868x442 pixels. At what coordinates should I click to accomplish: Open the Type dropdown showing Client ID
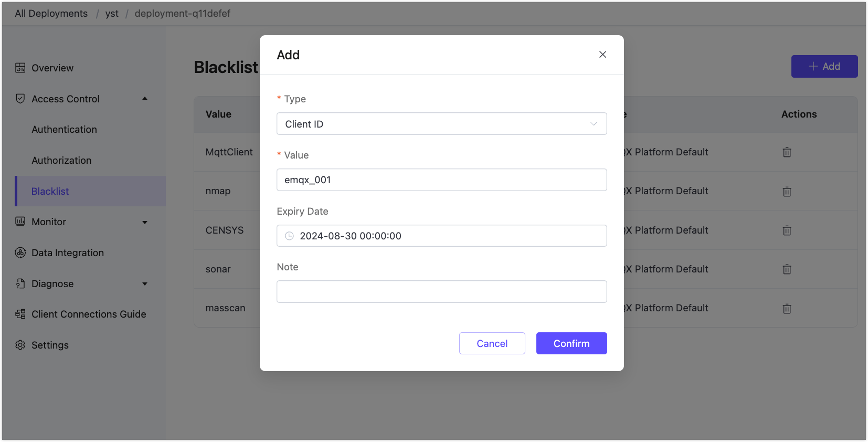coord(441,124)
